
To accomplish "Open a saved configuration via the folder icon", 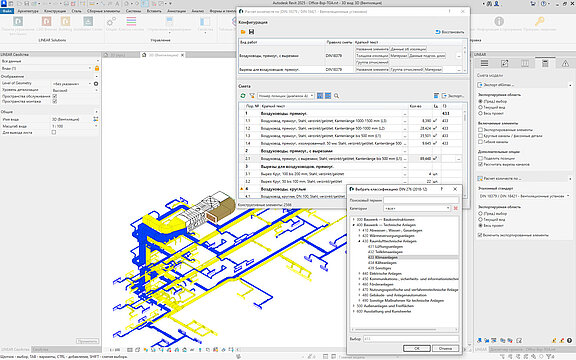I will click(243, 32).
